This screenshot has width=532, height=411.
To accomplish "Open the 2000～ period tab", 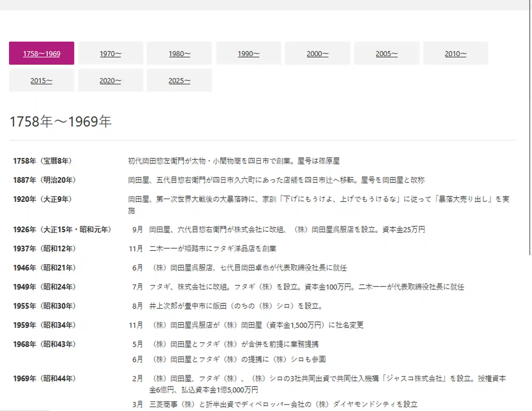I will coord(317,53).
